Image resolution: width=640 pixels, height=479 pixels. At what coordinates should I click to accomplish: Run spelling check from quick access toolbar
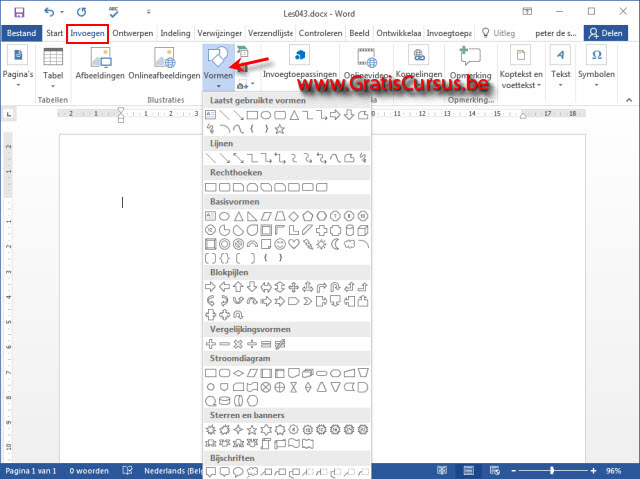coord(113,12)
